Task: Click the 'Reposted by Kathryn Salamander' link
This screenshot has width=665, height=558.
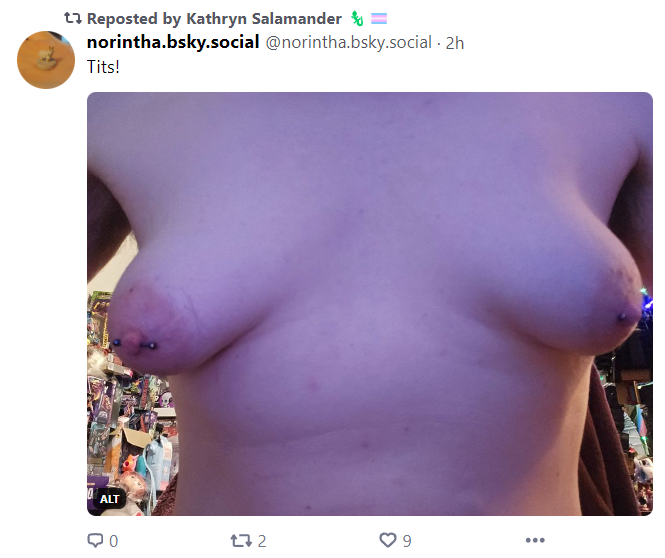Action: click(x=214, y=19)
